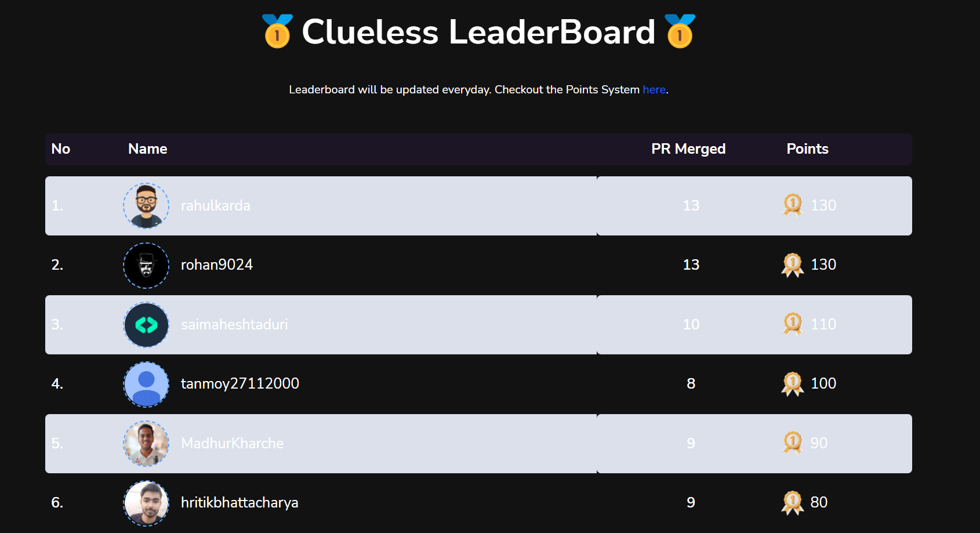Open the Points System via the here link
Screen dimensions: 980x533
point(654,89)
